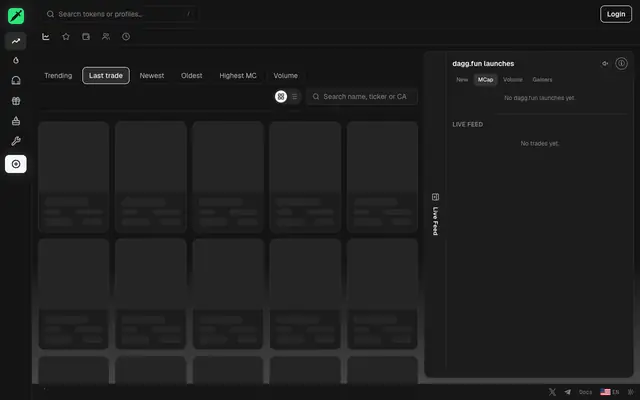Click the 'No dagg.fun launches yet.' text
Screen dimensions: 640x400
coord(540,98)
